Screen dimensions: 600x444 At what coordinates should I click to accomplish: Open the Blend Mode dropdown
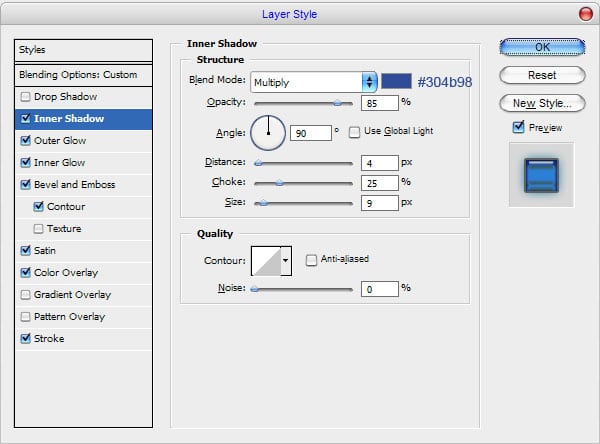pos(313,82)
